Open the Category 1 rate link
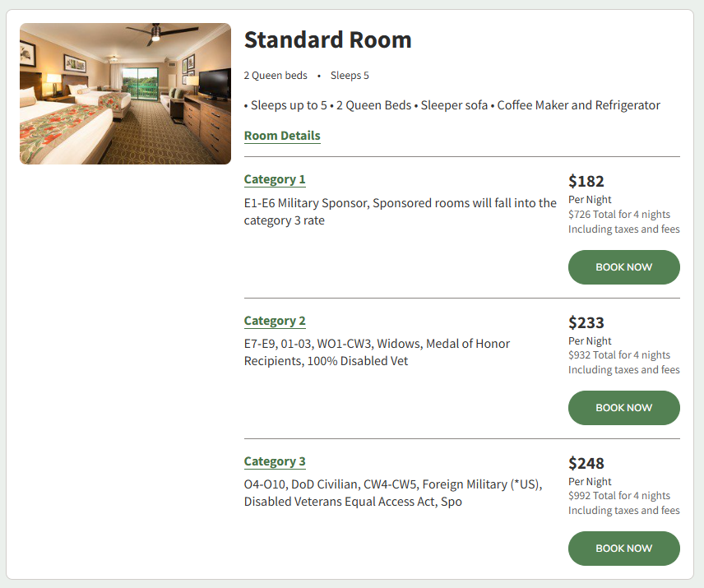 [275, 179]
